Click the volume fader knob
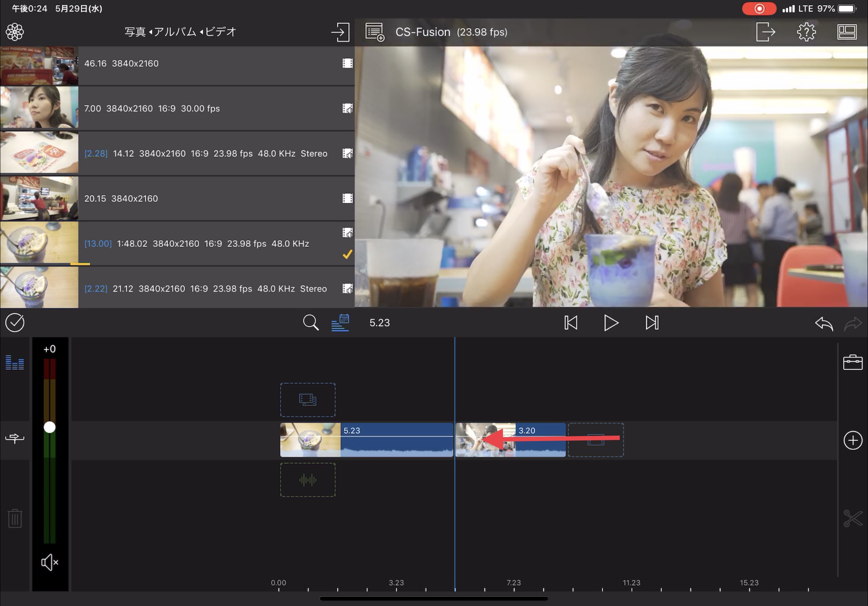This screenshot has height=606, width=868. [49, 427]
